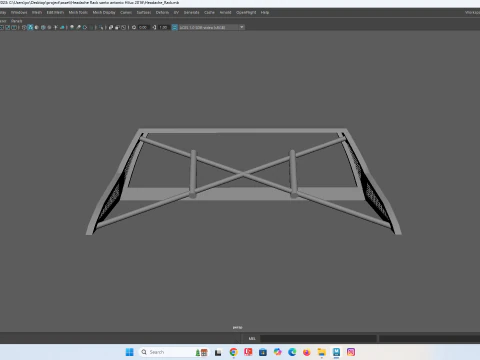Image resolution: width=480 pixels, height=360 pixels.
Task: Open the Mesh Tools menu
Action: [78, 12]
